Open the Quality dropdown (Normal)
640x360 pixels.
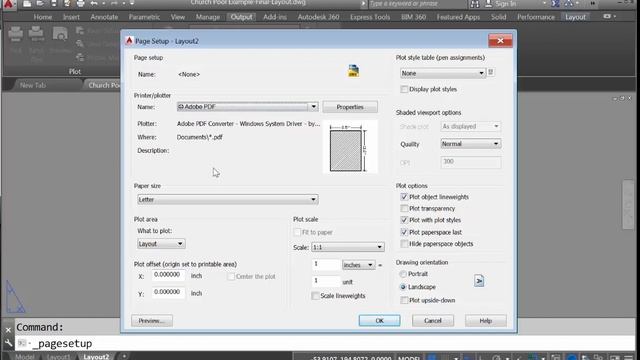(x=471, y=144)
